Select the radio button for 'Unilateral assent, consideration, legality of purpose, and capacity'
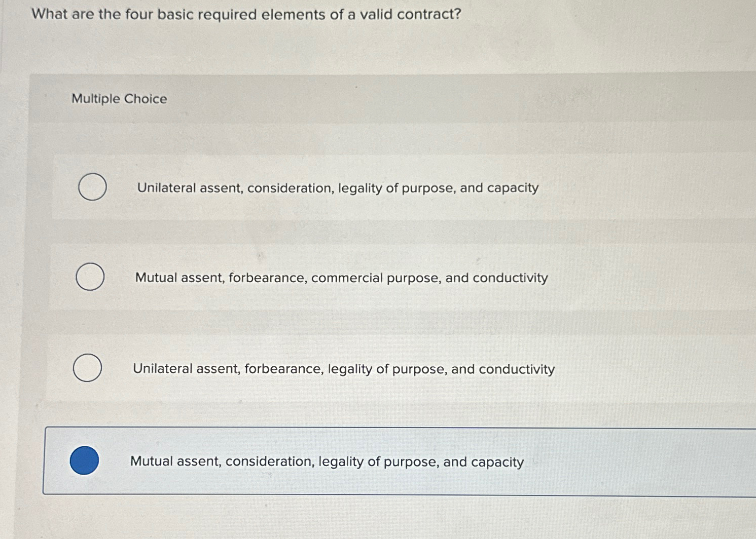Viewport: 756px width, 539px height. tap(92, 186)
